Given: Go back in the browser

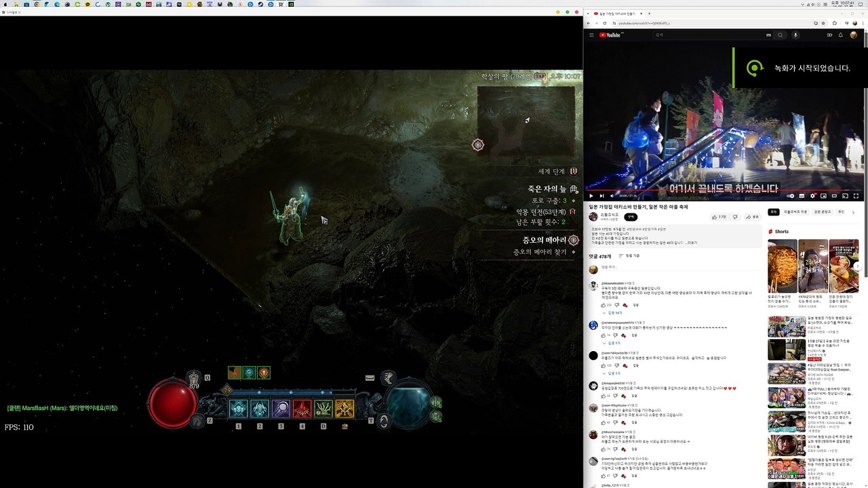Looking at the screenshot, I should coord(589,24).
